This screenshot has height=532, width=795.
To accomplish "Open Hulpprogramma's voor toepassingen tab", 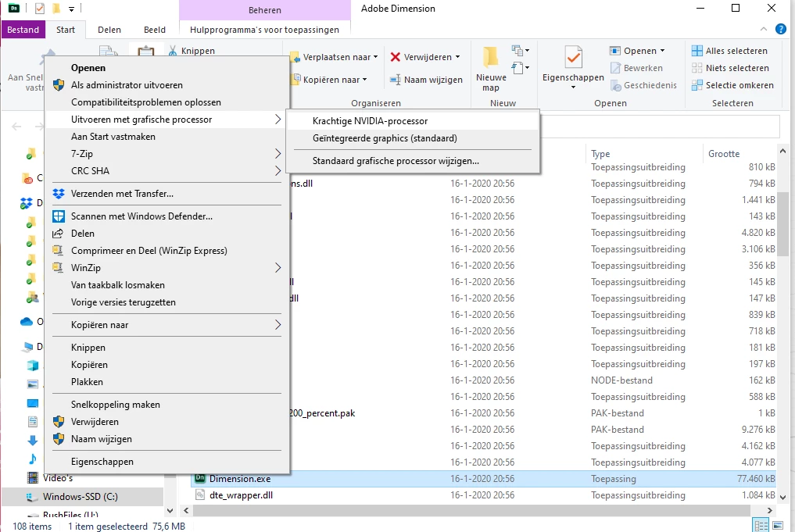I will coord(264,30).
